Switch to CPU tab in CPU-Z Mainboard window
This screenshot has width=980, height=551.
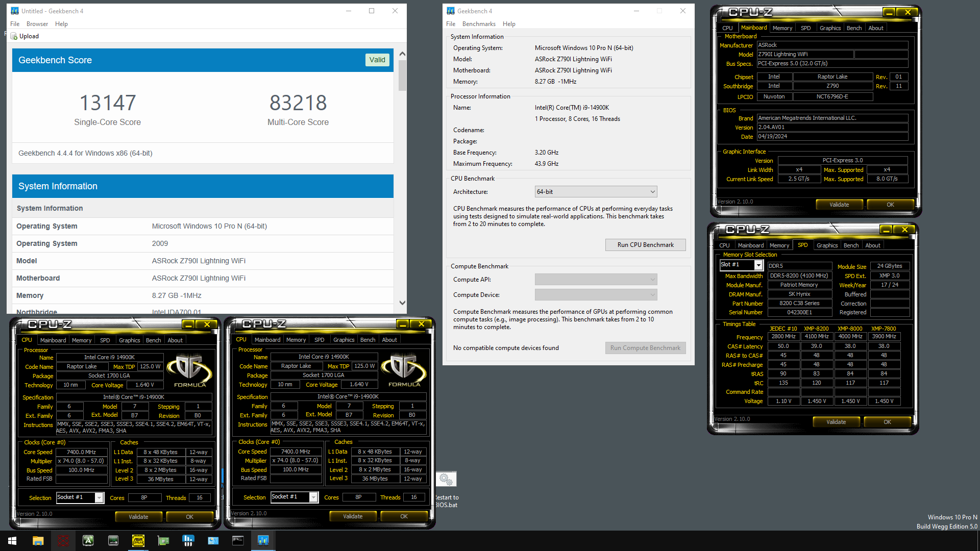tap(727, 28)
